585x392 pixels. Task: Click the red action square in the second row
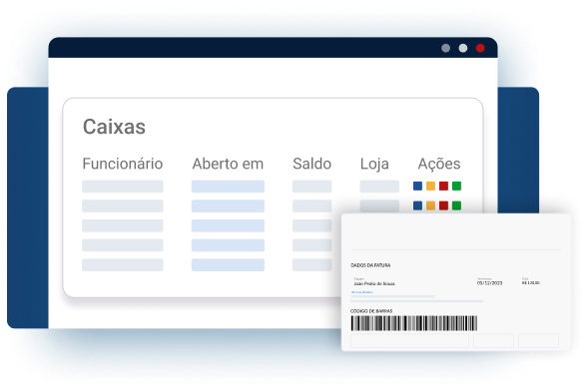click(x=443, y=205)
